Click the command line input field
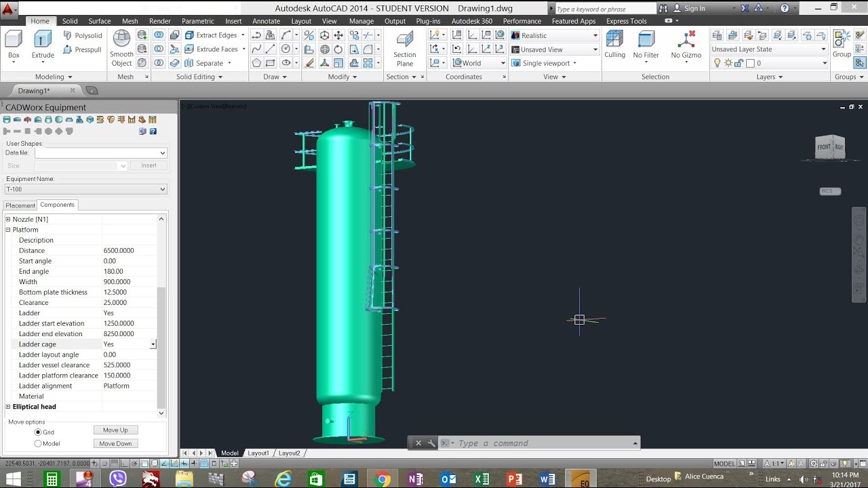Viewport: 868px width, 488px height. (545, 443)
